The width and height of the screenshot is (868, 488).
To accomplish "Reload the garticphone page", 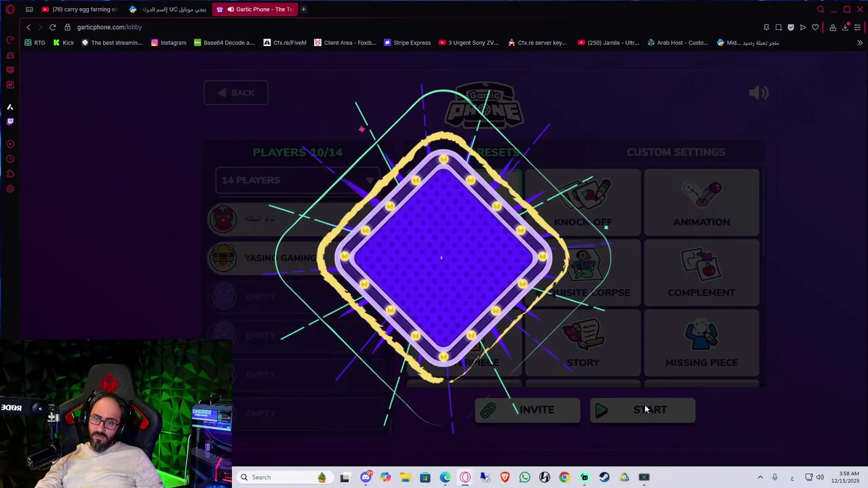I will [52, 27].
